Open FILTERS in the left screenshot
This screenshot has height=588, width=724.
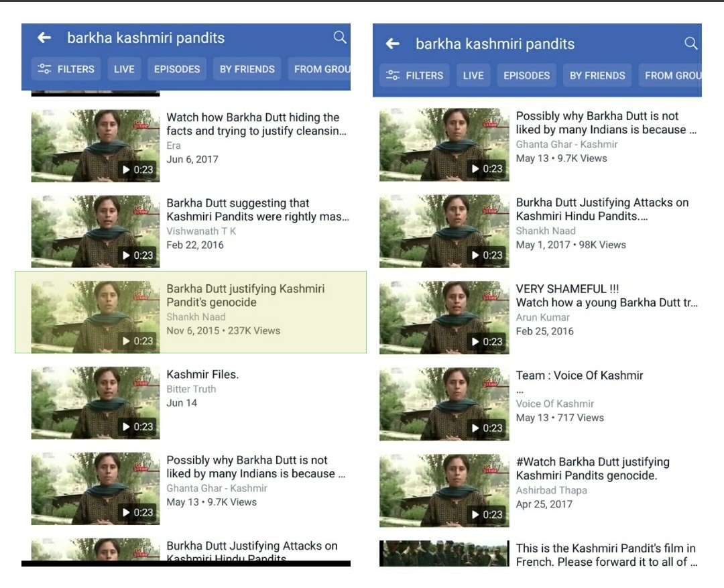click(x=66, y=69)
